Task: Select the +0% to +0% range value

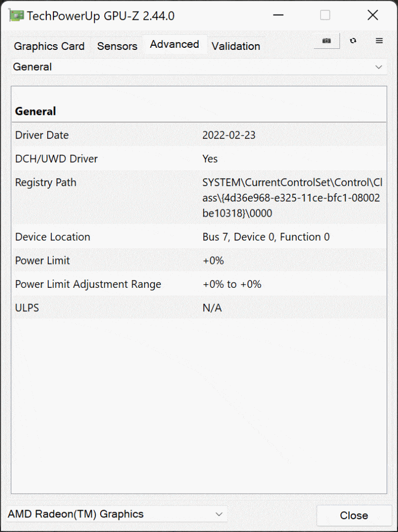Action: (232, 284)
